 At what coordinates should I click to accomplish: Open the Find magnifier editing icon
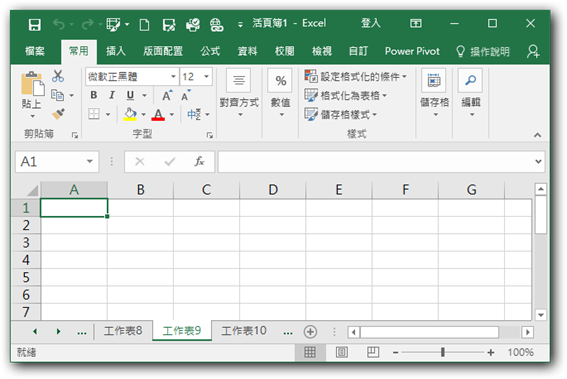point(470,80)
